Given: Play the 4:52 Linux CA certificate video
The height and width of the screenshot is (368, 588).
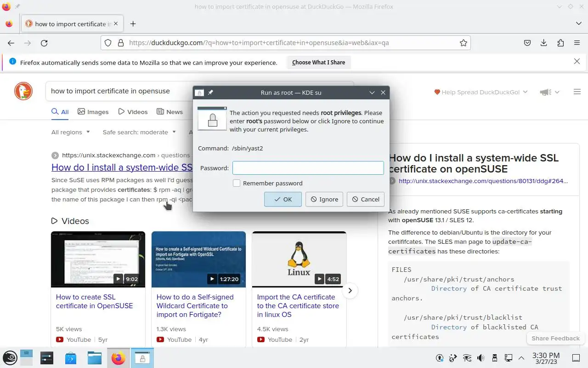Looking at the screenshot, I should point(299,259).
